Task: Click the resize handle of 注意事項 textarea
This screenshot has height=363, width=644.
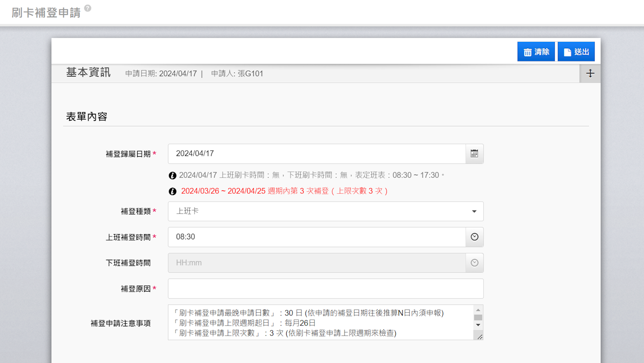Action: pyautogui.click(x=480, y=337)
